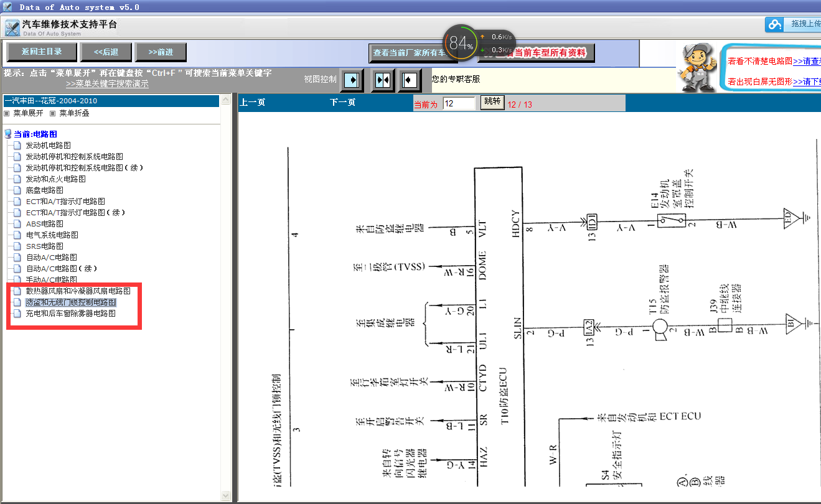Image resolution: width=821 pixels, height=504 pixels.
Task: Click the right-arrow view control icon
Action: tap(352, 80)
